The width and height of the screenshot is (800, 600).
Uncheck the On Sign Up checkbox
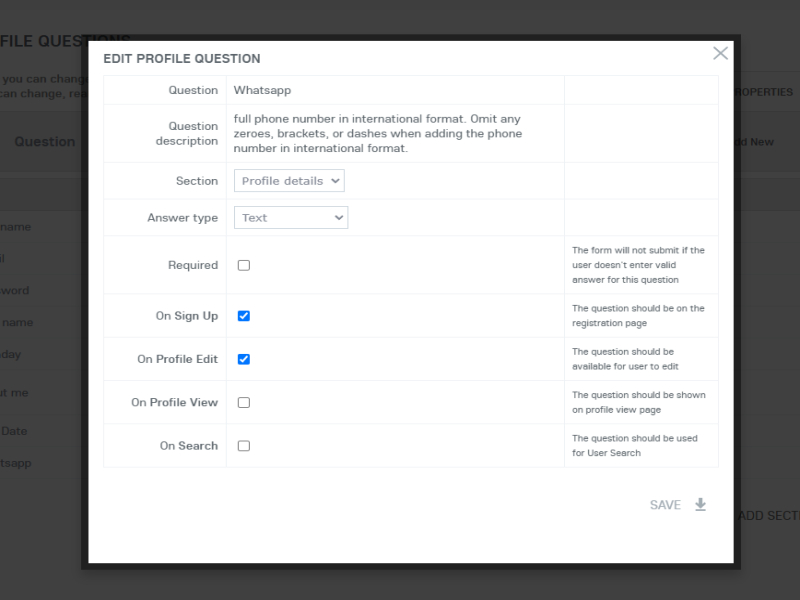tap(244, 316)
